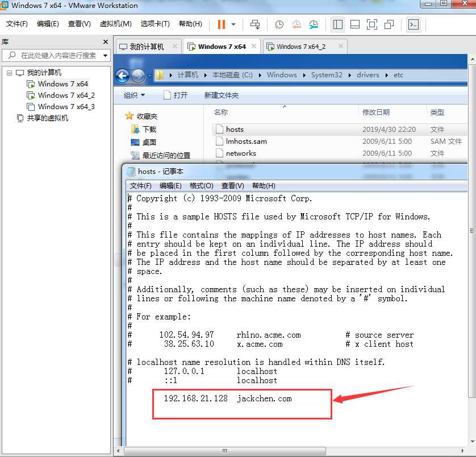This screenshot has height=457, width=476.
Task: Click the 打开 button in Explorer
Action: (176, 95)
